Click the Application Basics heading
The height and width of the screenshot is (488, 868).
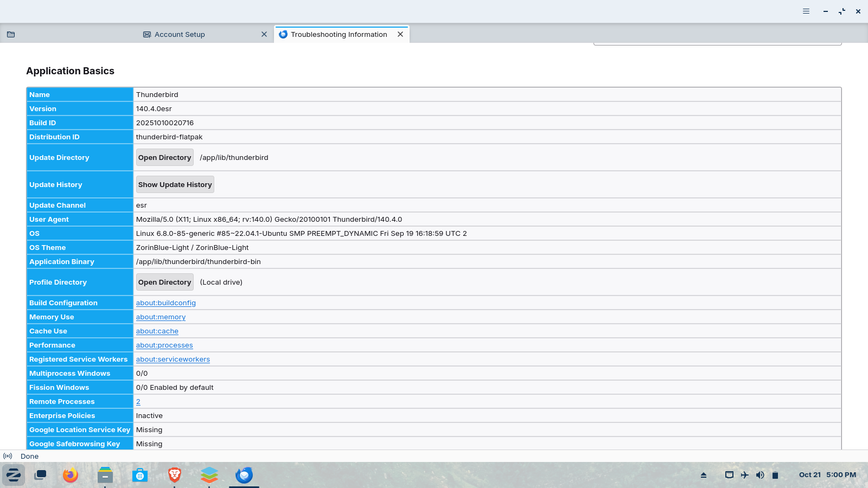71,71
